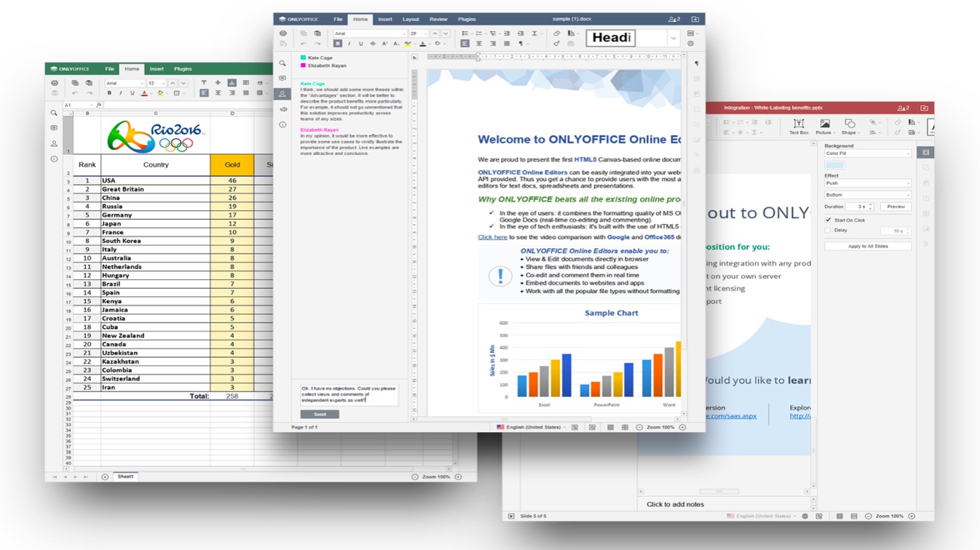Open the File tab in the document editor
The image size is (980, 550).
tap(338, 20)
